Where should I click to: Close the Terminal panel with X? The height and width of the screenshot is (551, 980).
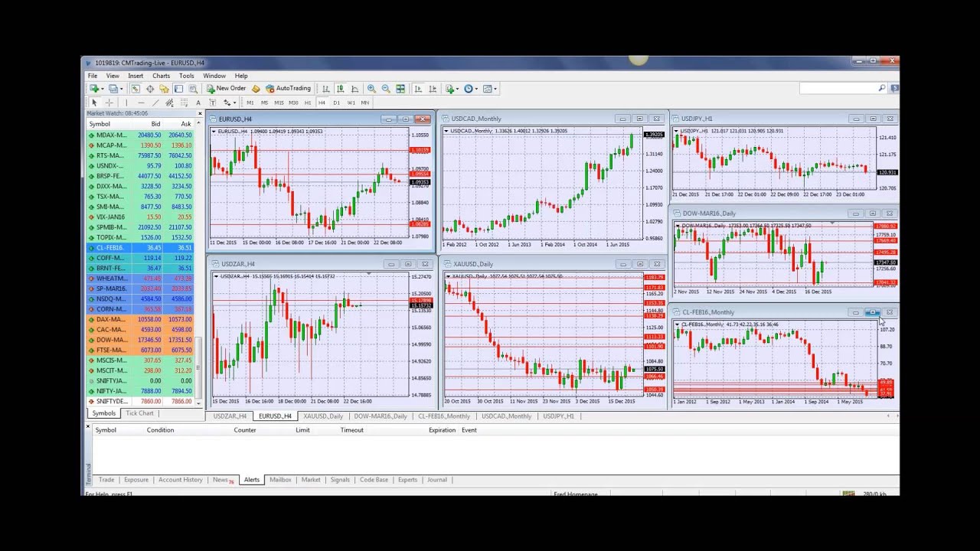click(x=88, y=425)
